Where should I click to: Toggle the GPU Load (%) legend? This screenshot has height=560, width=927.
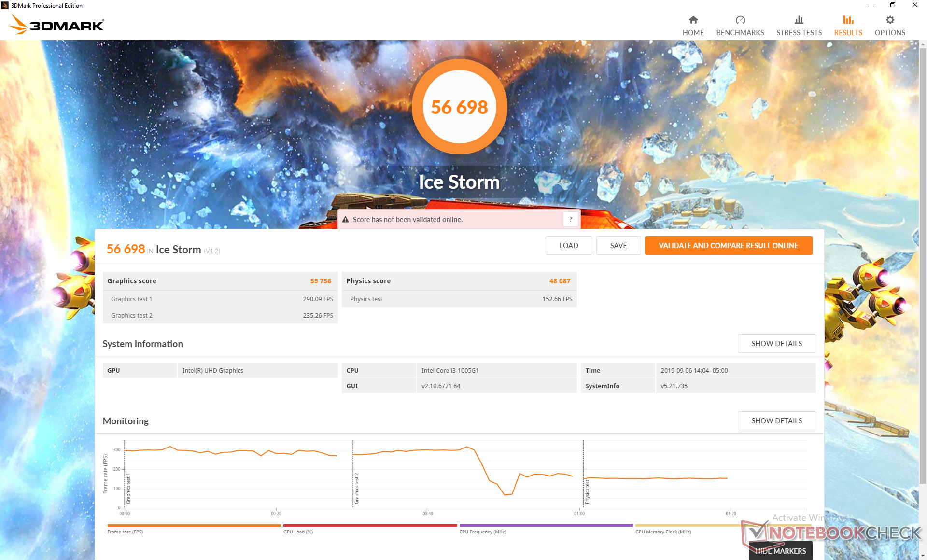pyautogui.click(x=298, y=532)
